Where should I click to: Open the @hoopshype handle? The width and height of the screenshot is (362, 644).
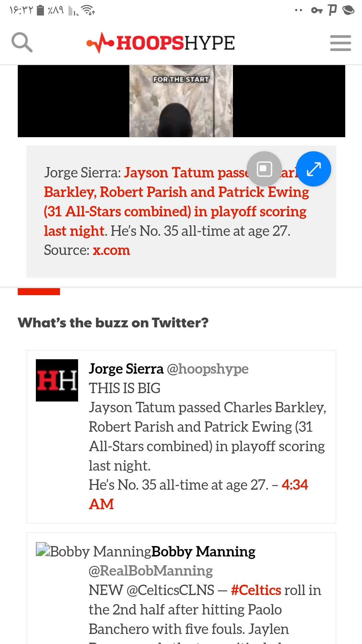[x=207, y=369]
